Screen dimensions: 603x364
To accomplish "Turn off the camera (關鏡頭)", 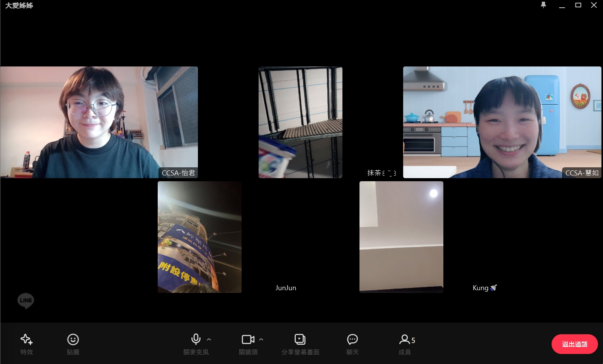I will [248, 340].
